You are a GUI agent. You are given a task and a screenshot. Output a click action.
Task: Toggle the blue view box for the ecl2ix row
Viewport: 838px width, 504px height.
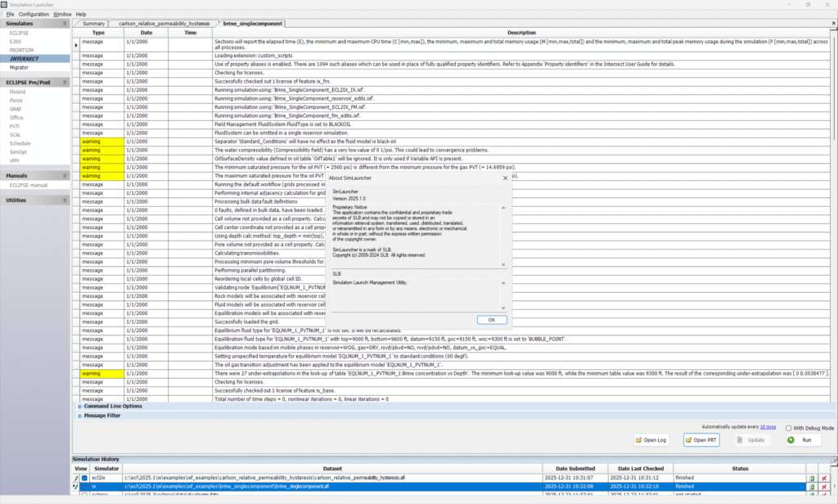(x=83, y=477)
